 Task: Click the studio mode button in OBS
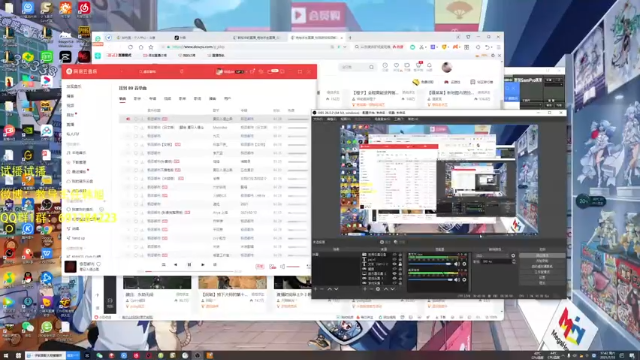(542, 272)
